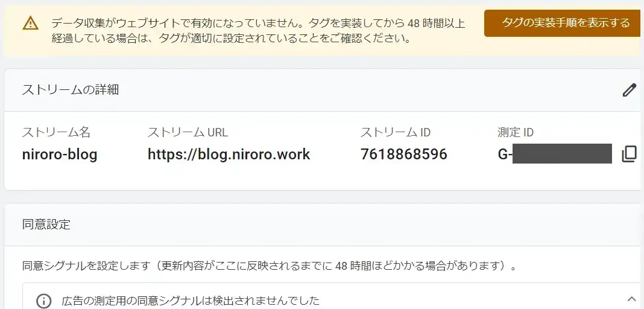
Task: Click the stream ID 7618868596
Action: [404, 154]
